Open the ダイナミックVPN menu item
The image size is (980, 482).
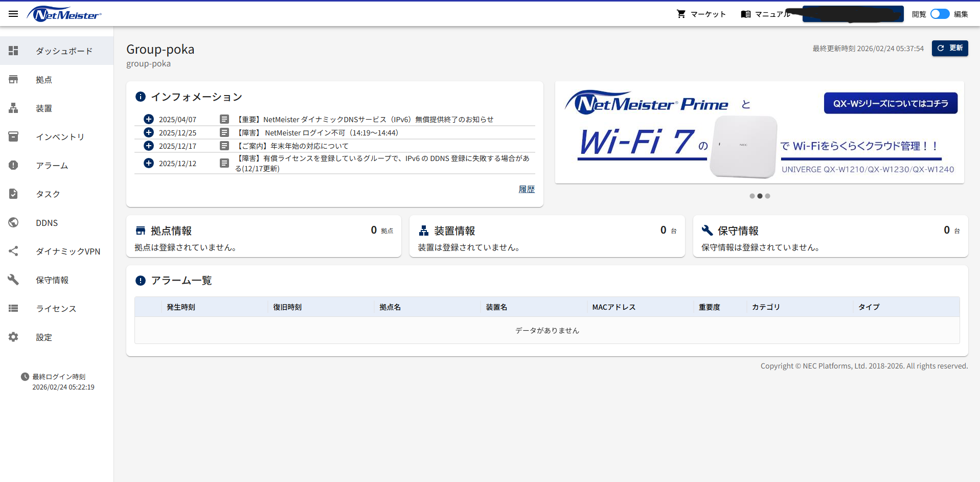[57, 251]
